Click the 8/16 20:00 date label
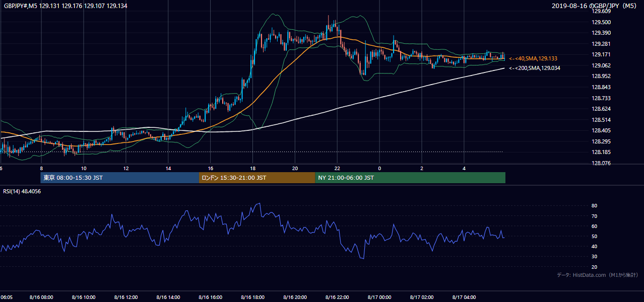644x302 pixels. pos(295,297)
